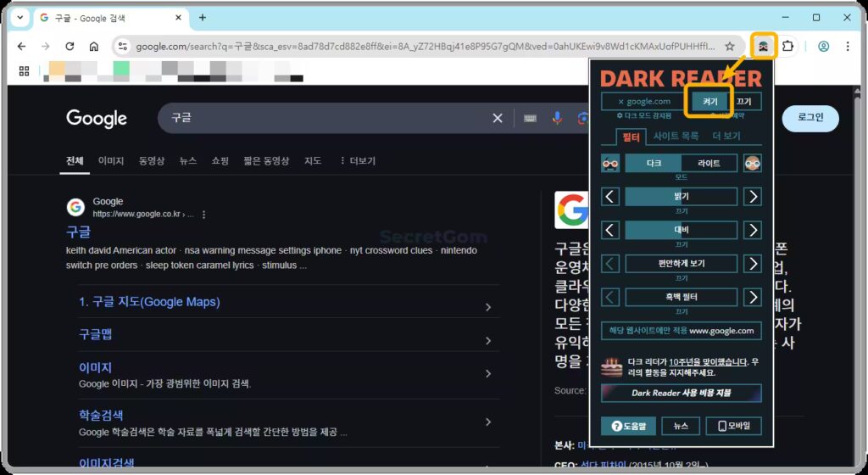Switch to the 사이트 목록 tab

[x=676, y=136]
